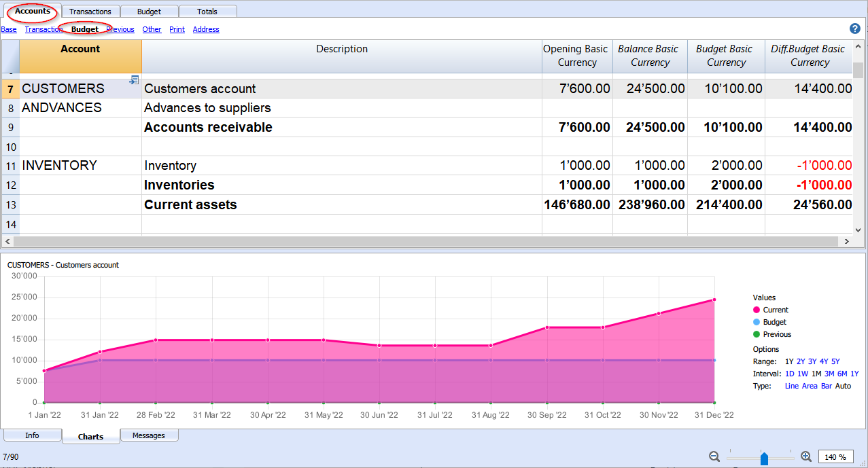Select the Charts panel tab
Viewport: 868px width, 468px height.
tap(90, 437)
